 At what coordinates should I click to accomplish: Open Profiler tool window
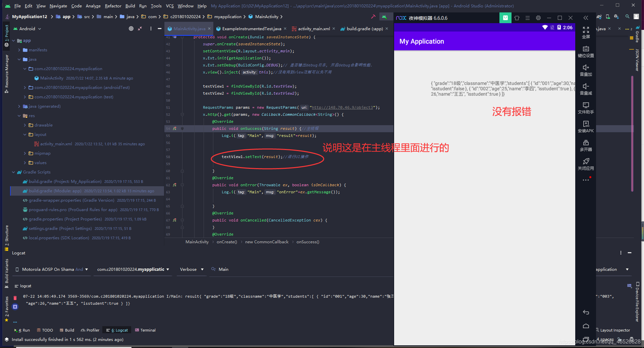tap(90, 330)
